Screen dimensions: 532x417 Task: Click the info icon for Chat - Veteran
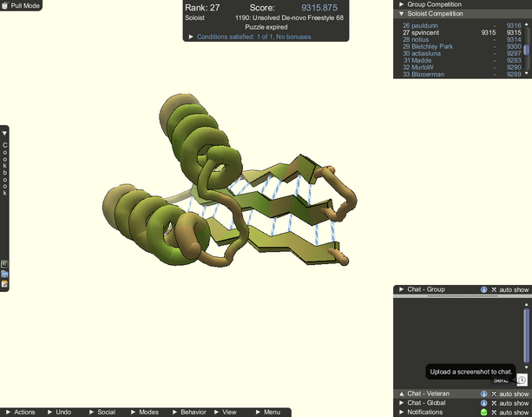(483, 394)
